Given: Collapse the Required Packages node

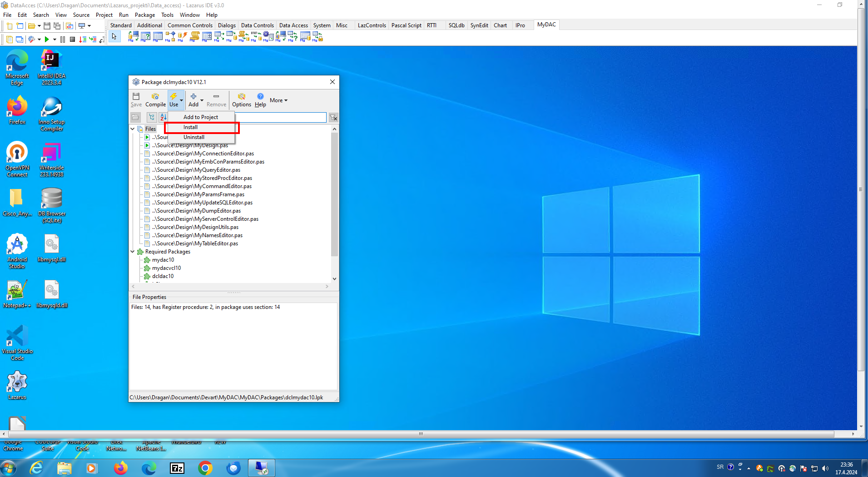Looking at the screenshot, I should (133, 252).
